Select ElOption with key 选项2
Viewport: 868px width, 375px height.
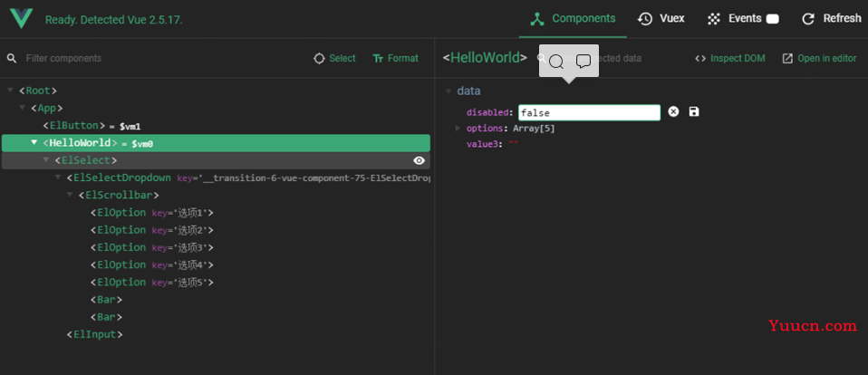pyautogui.click(x=152, y=230)
